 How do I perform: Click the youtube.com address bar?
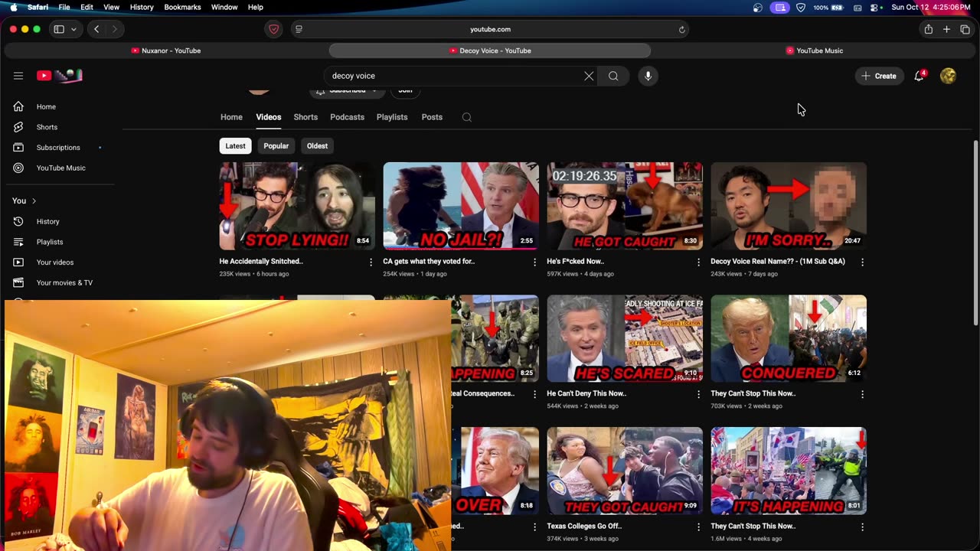coord(490,29)
